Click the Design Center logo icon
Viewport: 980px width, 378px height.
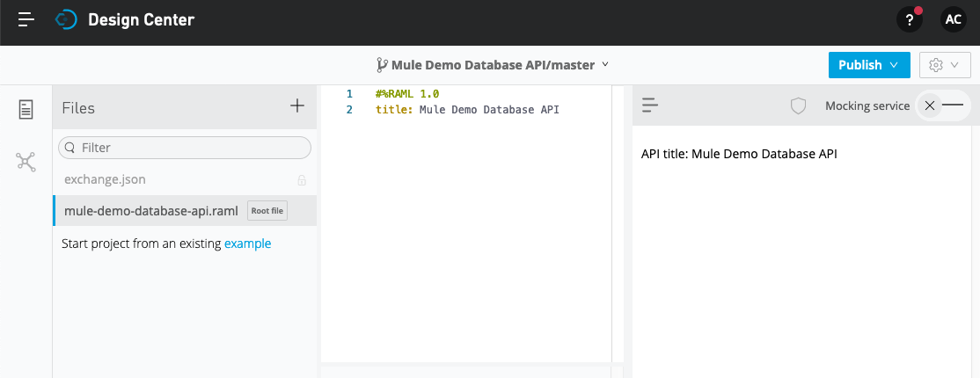[x=66, y=18]
